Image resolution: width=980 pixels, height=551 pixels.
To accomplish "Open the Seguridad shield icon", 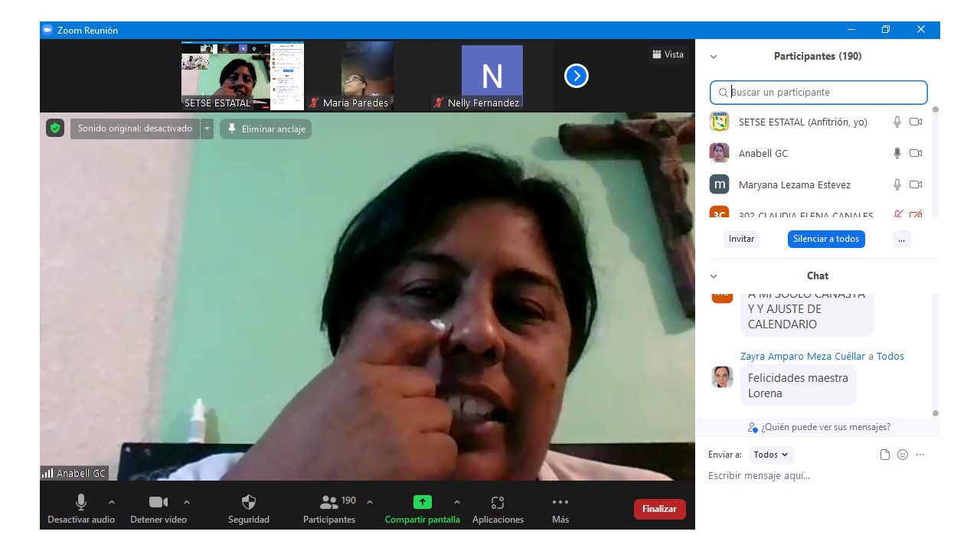I will point(249,502).
